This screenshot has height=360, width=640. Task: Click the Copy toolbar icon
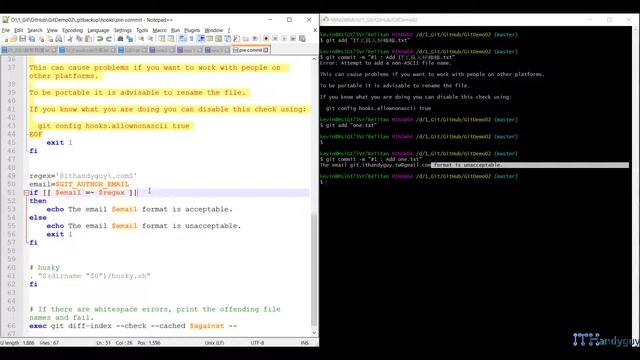79,39
